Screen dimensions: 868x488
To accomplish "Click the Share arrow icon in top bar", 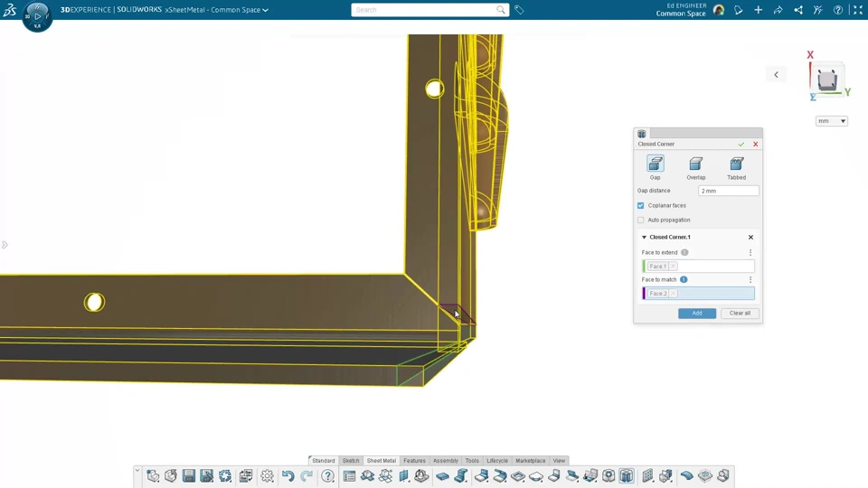I will [778, 10].
